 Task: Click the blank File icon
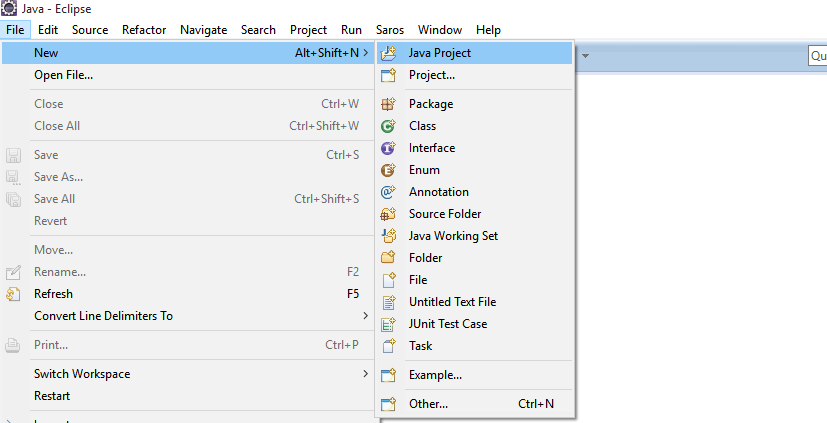tap(388, 280)
